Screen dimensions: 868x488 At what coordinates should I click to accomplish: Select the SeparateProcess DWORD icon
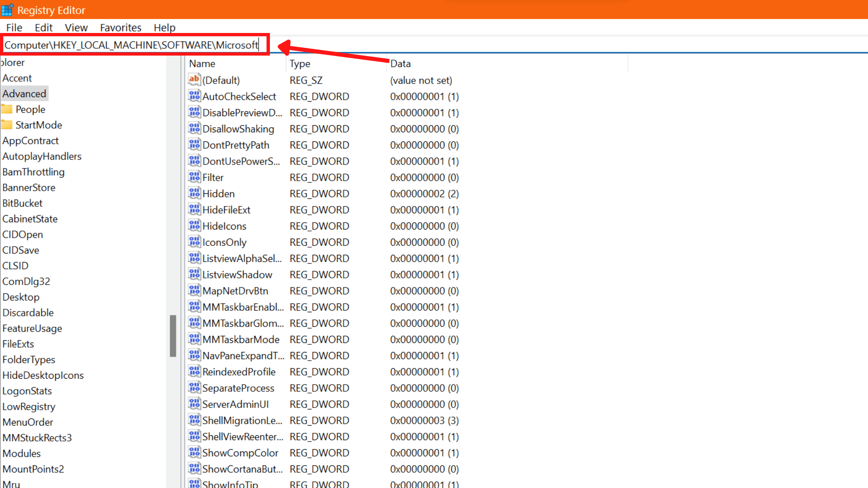click(194, 388)
